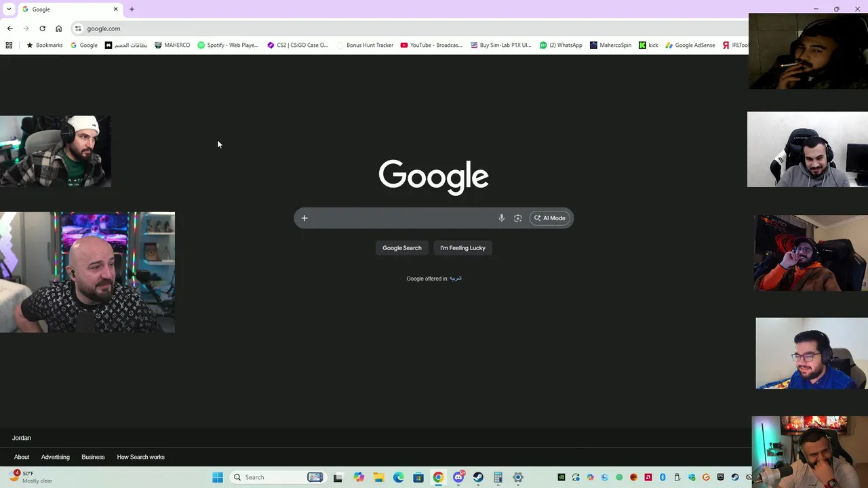Open the kick bookmark
The image size is (868, 488).
(x=648, y=45)
